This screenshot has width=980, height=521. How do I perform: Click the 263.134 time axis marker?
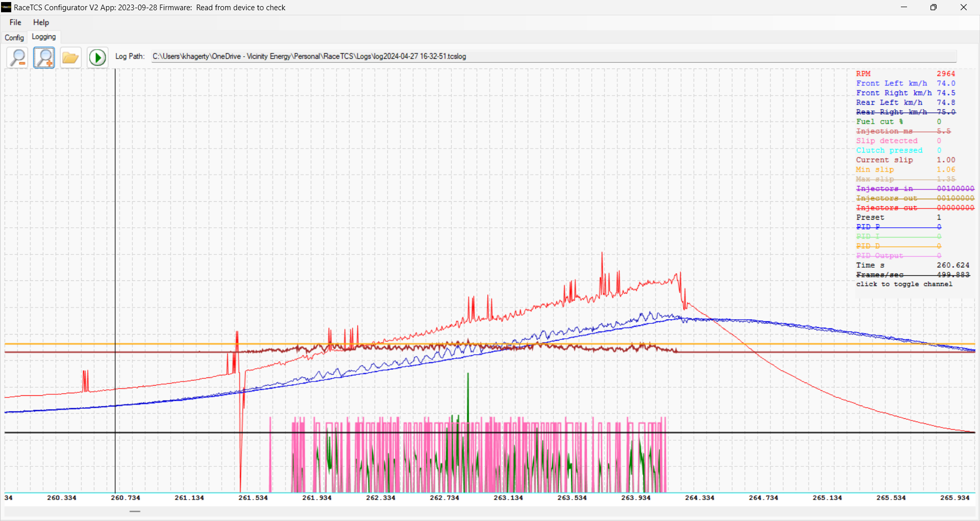point(508,498)
